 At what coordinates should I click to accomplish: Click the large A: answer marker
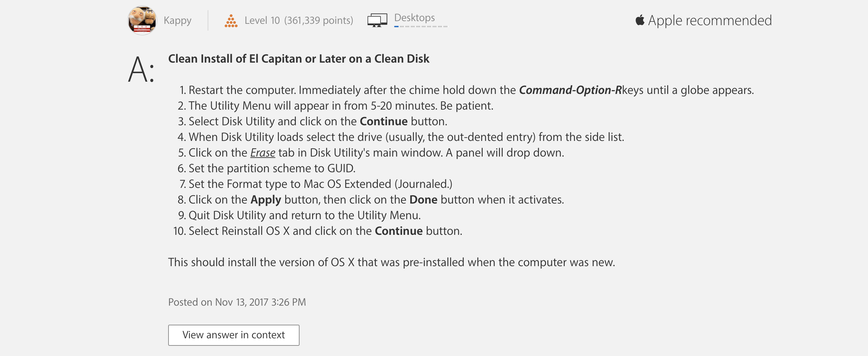141,70
